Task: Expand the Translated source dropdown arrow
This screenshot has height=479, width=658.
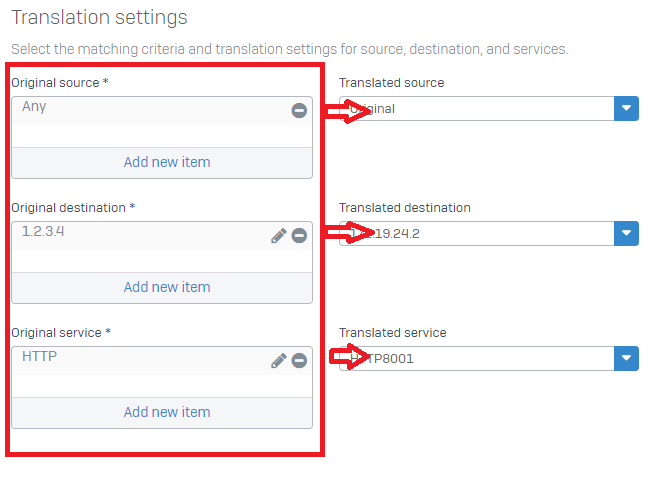Action: [x=625, y=108]
